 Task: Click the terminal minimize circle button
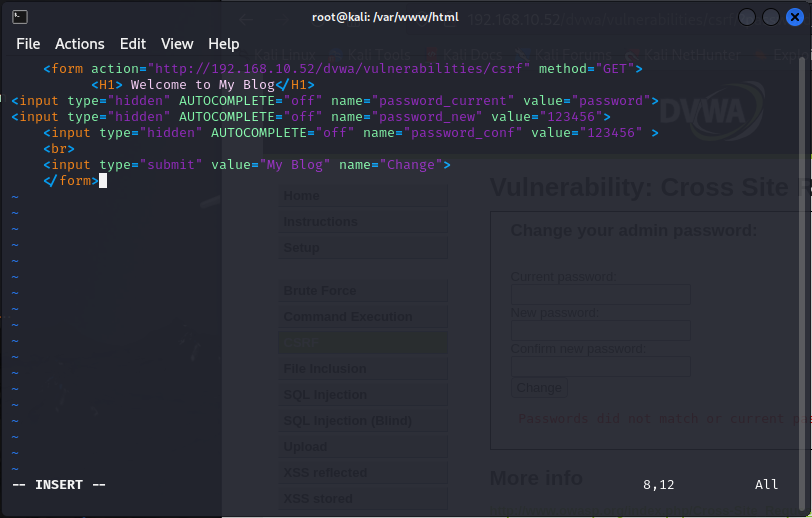[747, 17]
